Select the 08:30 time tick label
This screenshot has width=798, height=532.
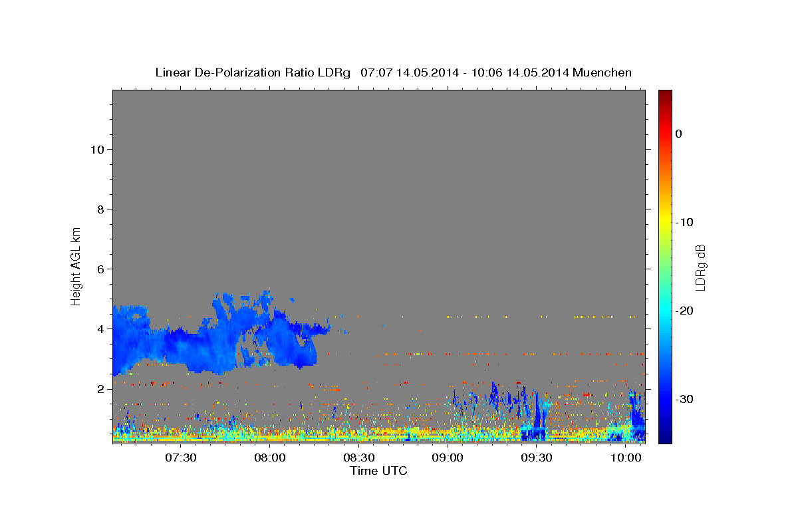[358, 458]
